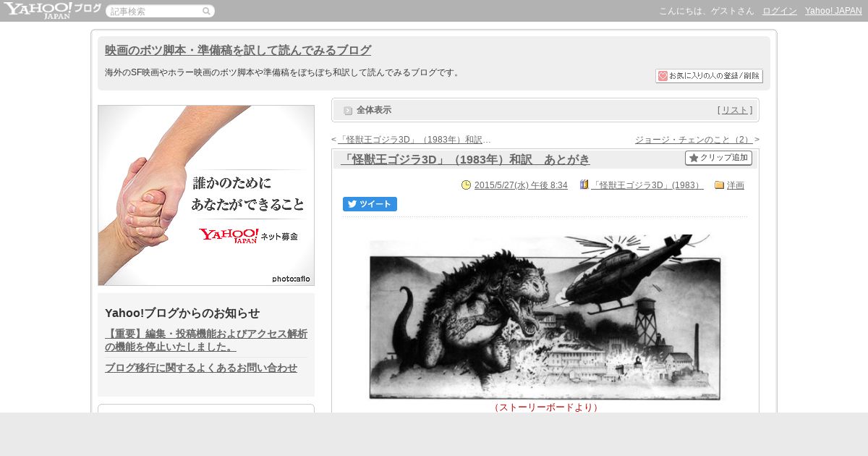868x456 pixels.
Task: Open the 洋画 category link
Action: (x=736, y=185)
